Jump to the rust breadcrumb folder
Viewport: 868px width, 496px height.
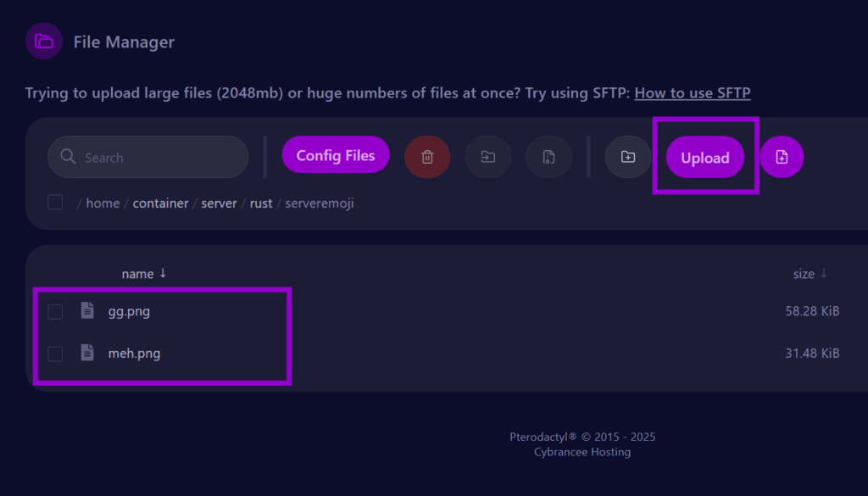(x=260, y=203)
